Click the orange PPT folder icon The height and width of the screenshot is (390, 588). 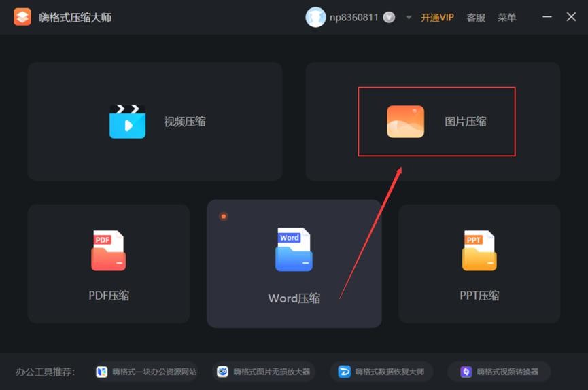[479, 251]
